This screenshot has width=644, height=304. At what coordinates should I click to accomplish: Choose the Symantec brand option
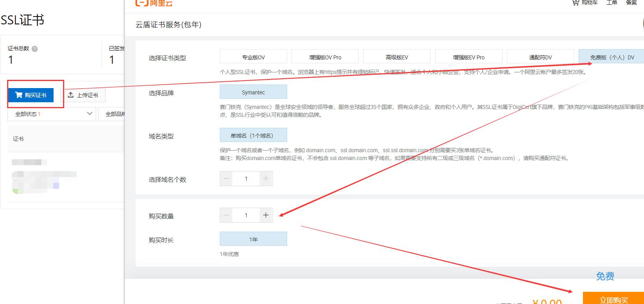253,92
